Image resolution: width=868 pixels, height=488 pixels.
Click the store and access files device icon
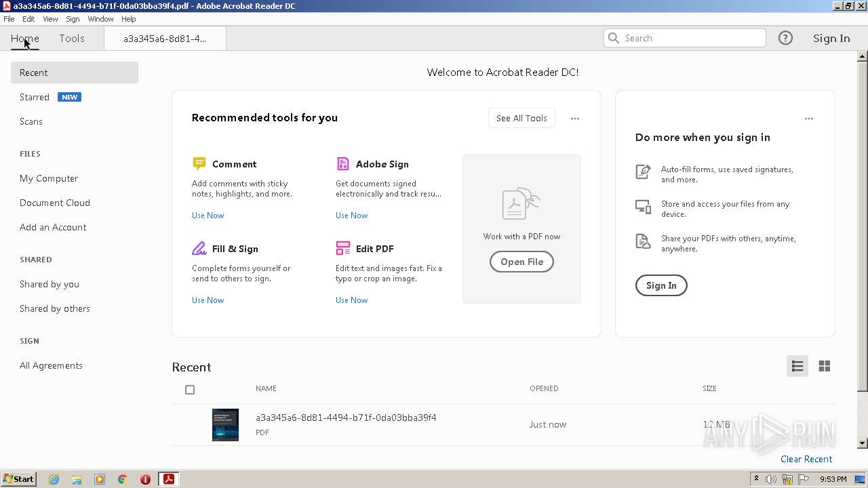pyautogui.click(x=643, y=206)
